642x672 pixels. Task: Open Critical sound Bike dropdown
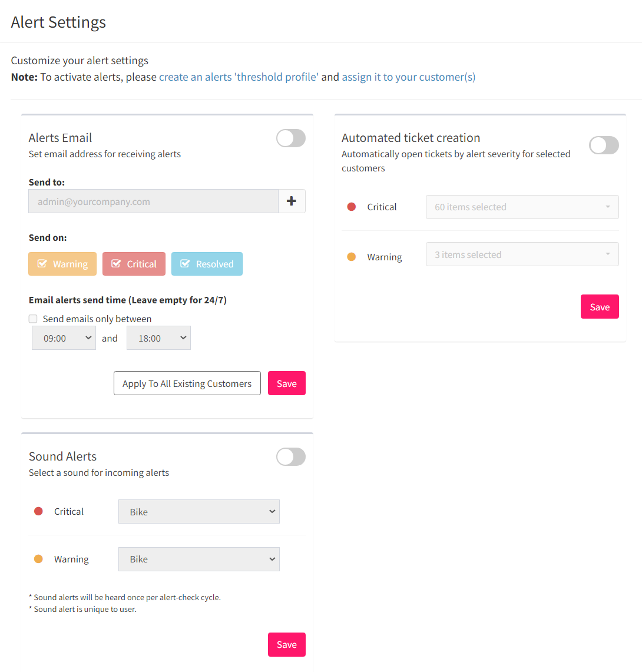pos(199,512)
